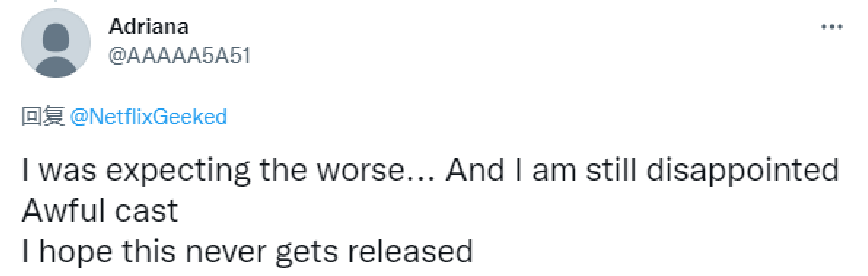
Task: Click the word "worse" in the tweet
Action: pos(361,171)
